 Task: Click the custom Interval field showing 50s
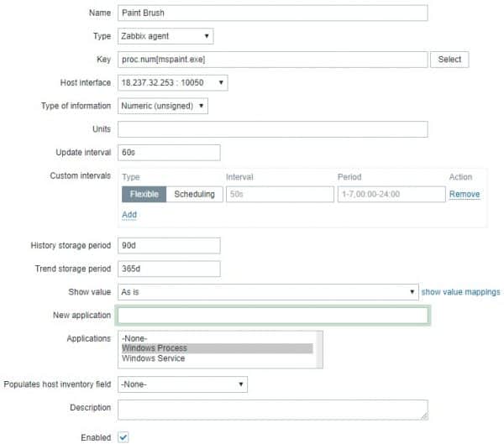click(x=280, y=194)
